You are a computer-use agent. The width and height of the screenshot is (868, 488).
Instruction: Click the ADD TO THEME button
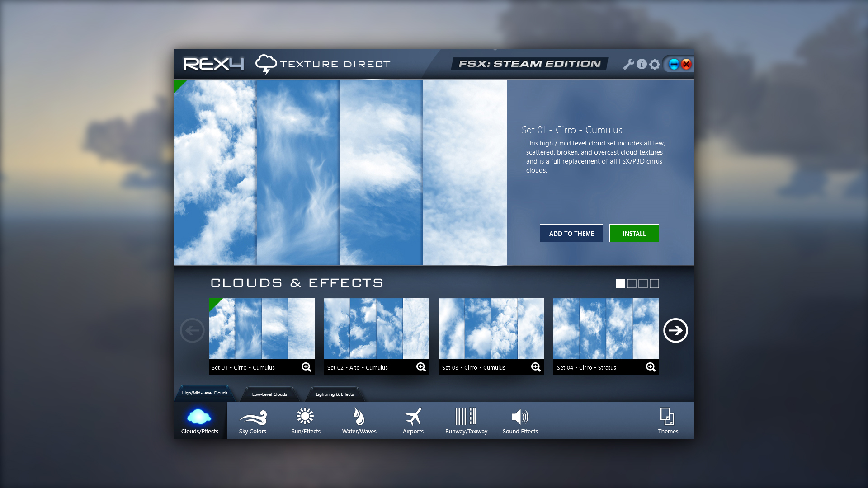point(571,233)
